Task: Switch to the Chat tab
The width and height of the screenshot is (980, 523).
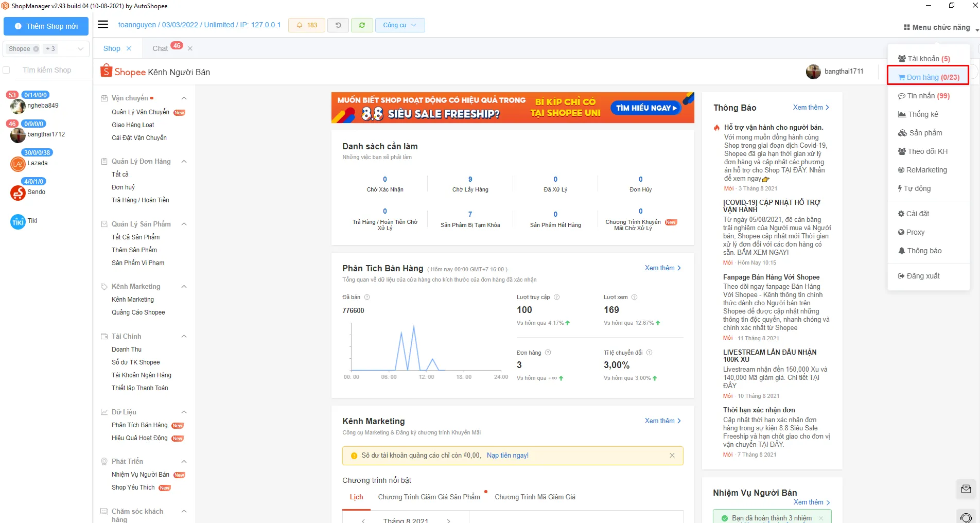Action: [160, 48]
